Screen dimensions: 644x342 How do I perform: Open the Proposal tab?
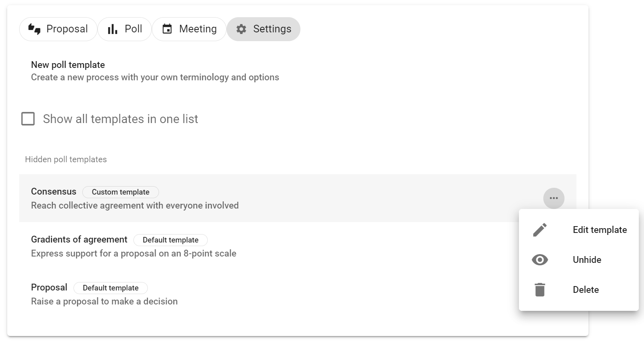[x=58, y=29]
